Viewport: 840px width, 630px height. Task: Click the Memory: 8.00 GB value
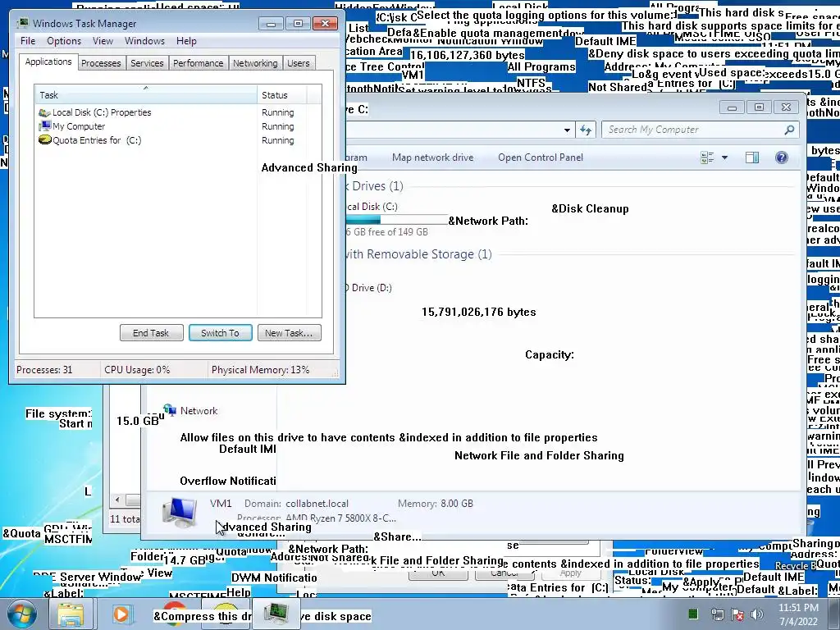(x=457, y=504)
